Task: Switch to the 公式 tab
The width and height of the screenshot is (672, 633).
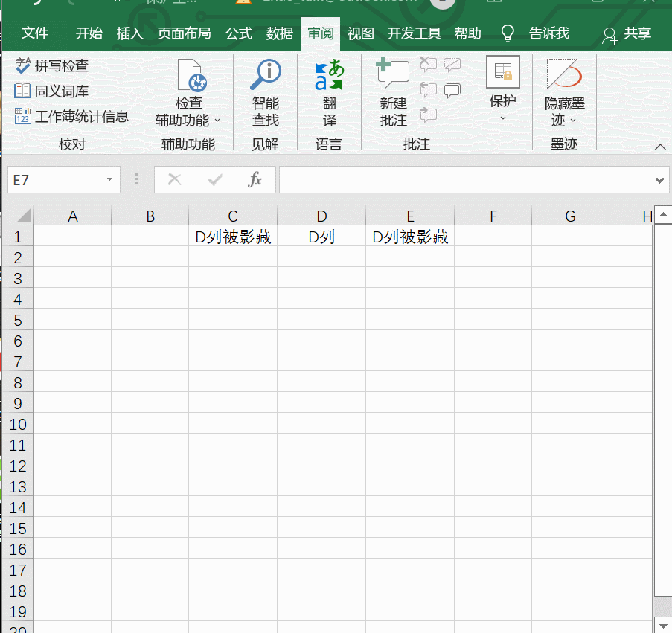Action: [x=239, y=33]
